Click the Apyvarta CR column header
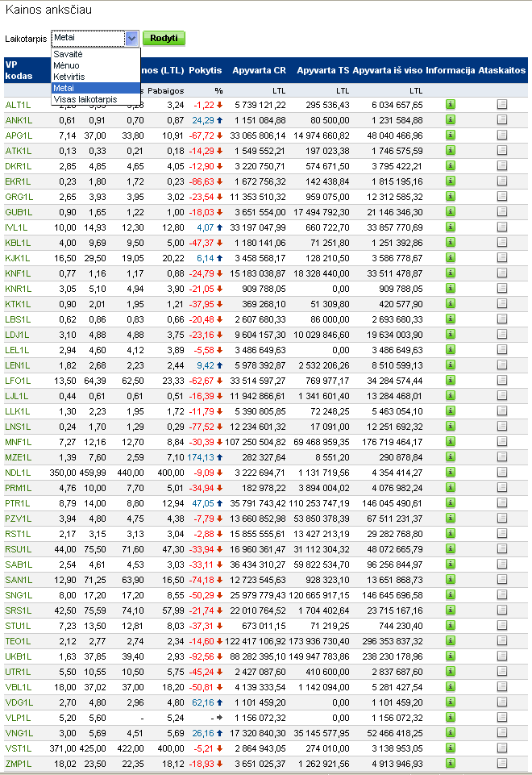The width and height of the screenshot is (532, 775). [259, 70]
